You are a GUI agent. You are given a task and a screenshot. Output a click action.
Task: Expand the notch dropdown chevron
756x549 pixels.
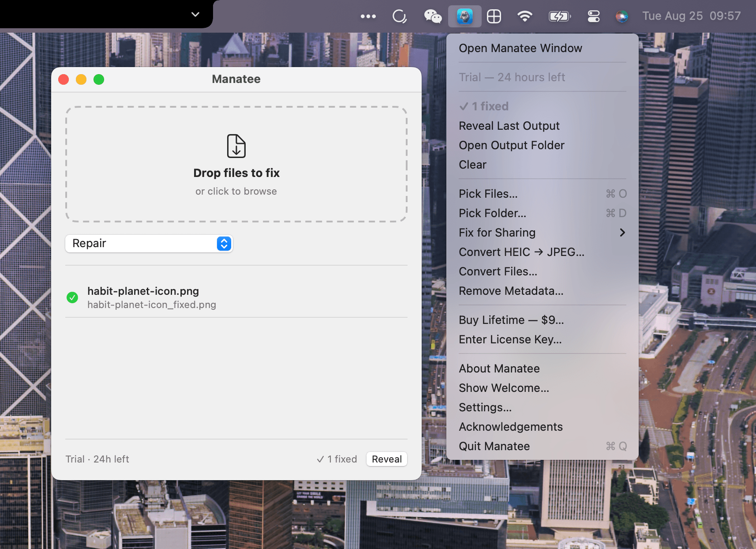(195, 15)
